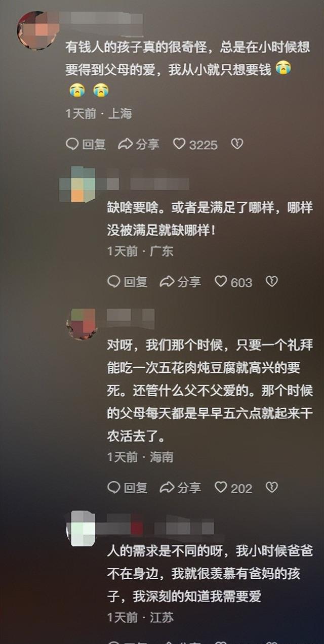Tap the comment text starting 有钱人的孩子
The width and height of the screenshot is (324, 644).
click(187, 69)
